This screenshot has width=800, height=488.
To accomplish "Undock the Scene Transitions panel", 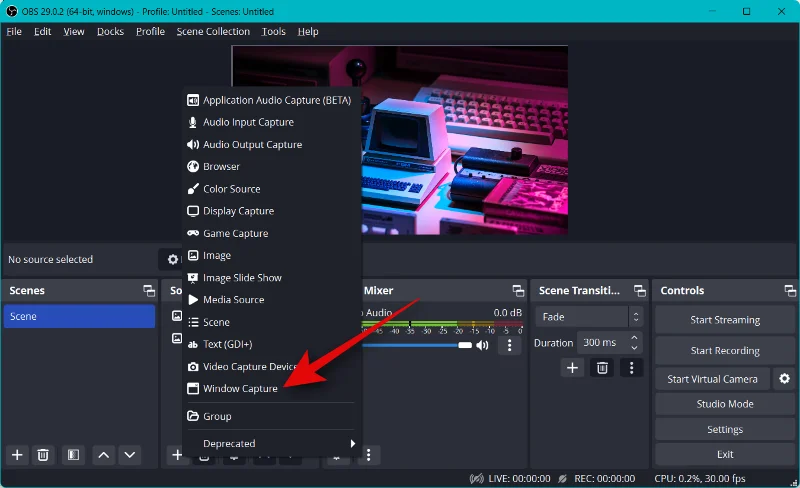I will [640, 290].
